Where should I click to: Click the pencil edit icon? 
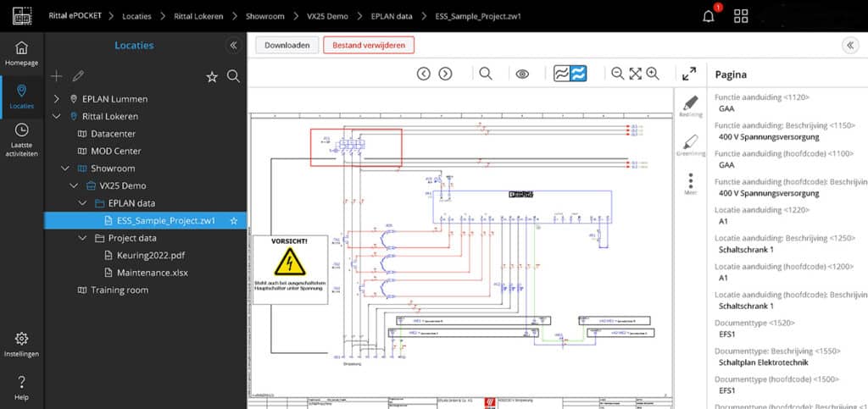(x=78, y=76)
